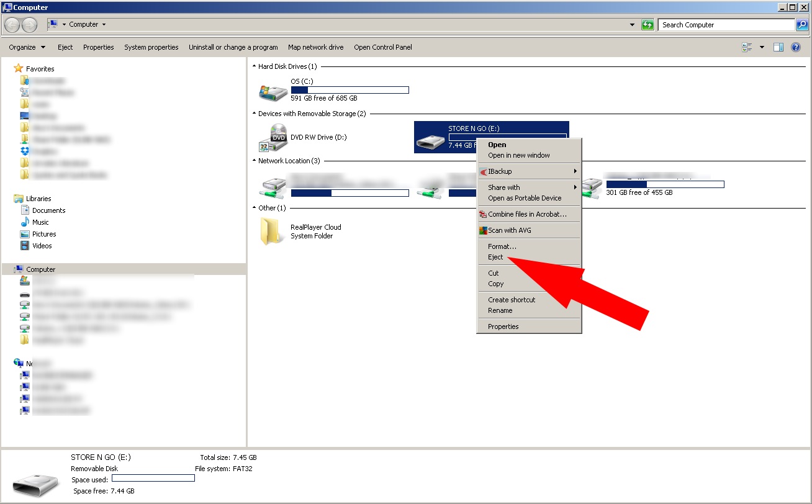Viewport: 812px width, 504px height.
Task: Open the Organize dropdown menu
Action: tap(26, 47)
